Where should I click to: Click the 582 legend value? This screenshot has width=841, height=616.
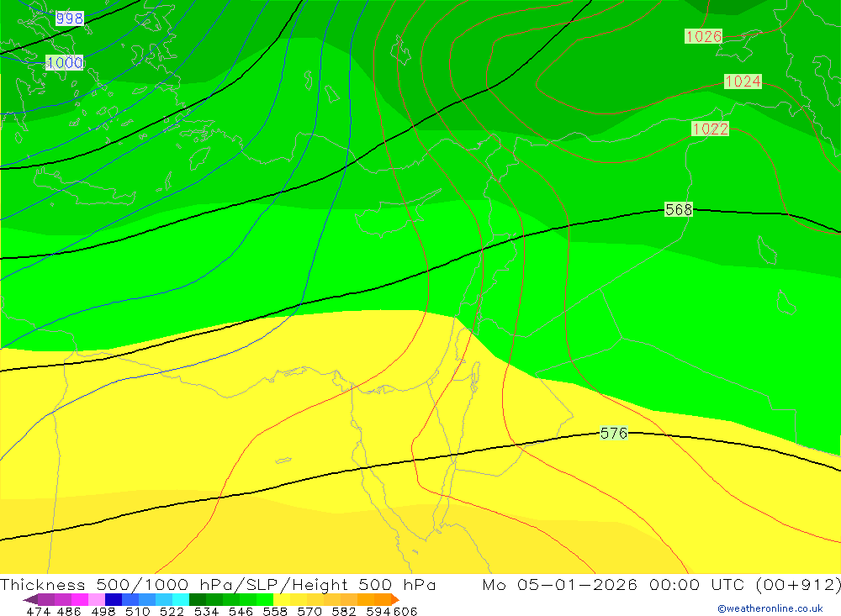pyautogui.click(x=343, y=611)
